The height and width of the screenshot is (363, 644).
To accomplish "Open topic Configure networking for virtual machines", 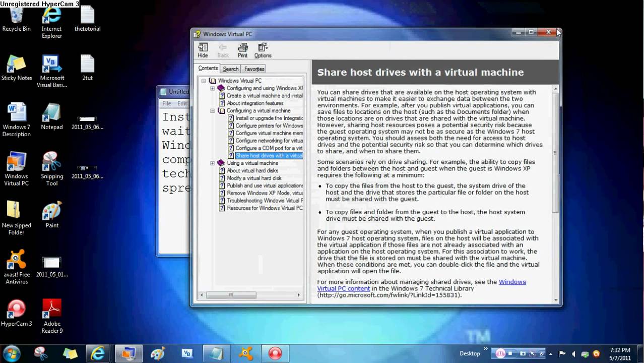I will click(x=269, y=141).
